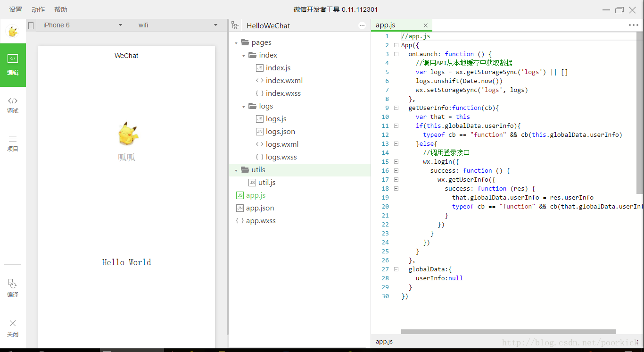This screenshot has width=644, height=352.
Task: Collapse the index folder
Action: point(244,56)
